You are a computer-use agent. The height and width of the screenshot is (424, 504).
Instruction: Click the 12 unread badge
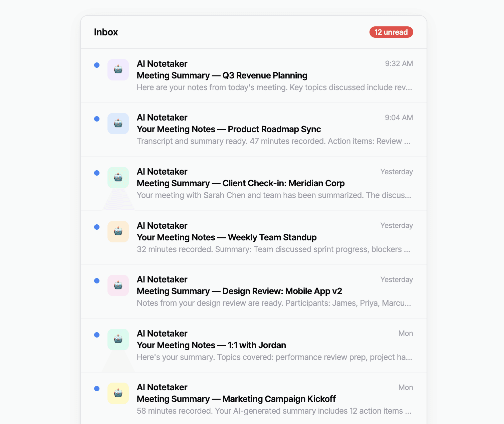click(391, 32)
